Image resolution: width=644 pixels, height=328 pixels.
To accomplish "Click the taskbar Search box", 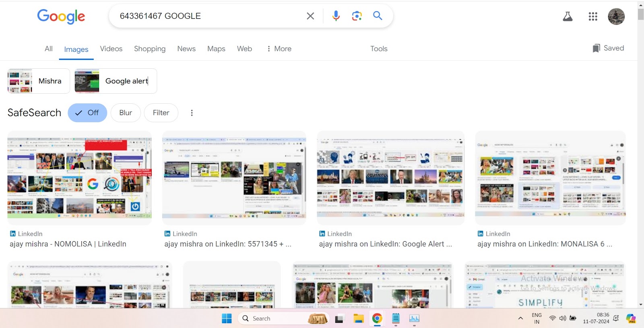I will 284,318.
